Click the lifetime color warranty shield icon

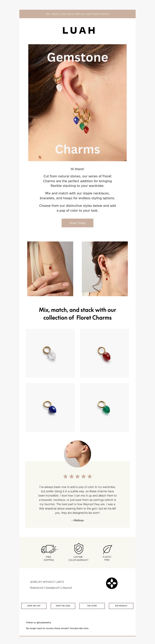[78, 548]
